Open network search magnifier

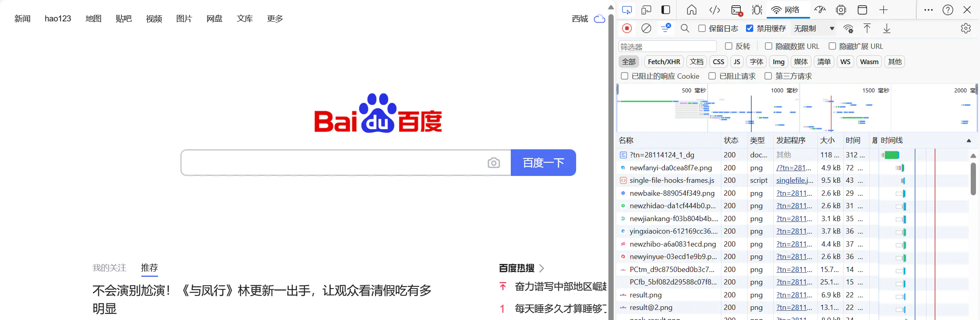tap(685, 28)
